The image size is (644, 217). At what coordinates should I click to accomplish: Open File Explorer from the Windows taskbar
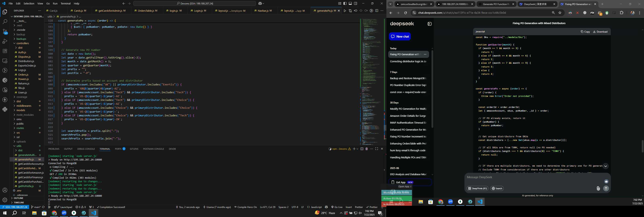(34, 213)
